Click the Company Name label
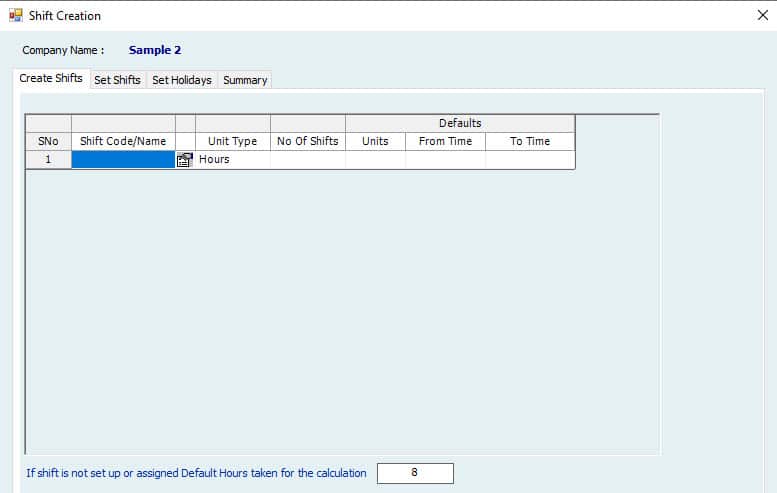Image resolution: width=777 pixels, height=493 pixels. (x=63, y=51)
